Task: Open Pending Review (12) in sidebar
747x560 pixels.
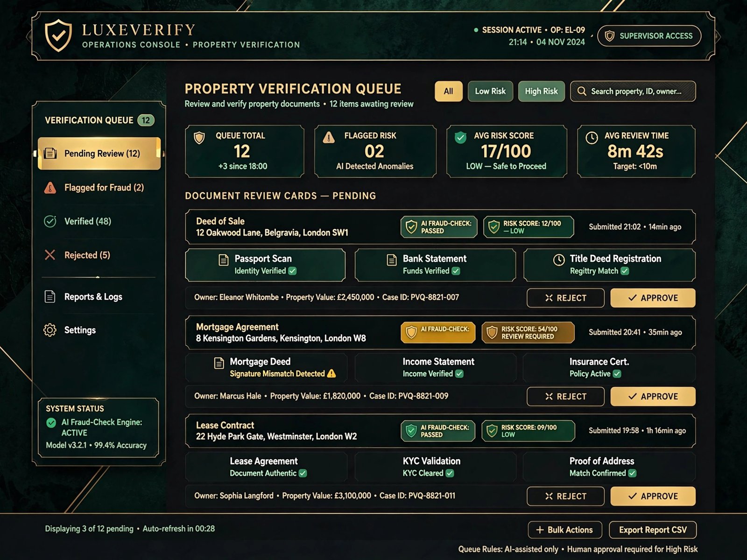Action: [x=99, y=154]
